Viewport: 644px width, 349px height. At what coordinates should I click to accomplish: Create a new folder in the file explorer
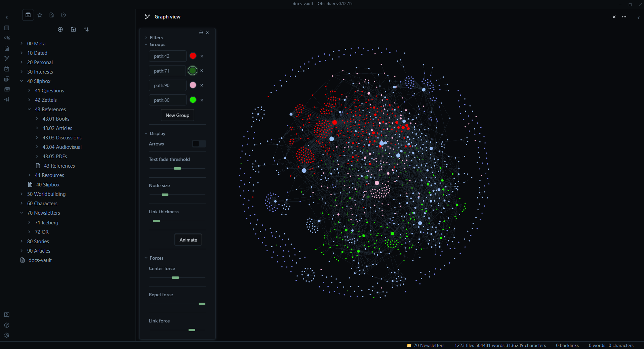coord(73,29)
